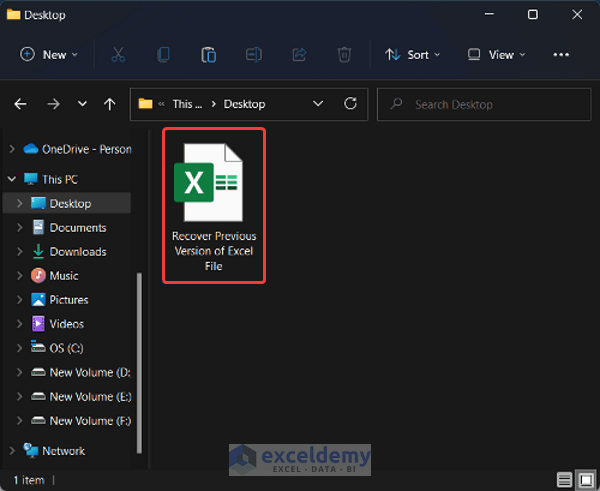Select the Recover Previous Version Excel file
The height and width of the screenshot is (491, 600).
click(x=214, y=206)
